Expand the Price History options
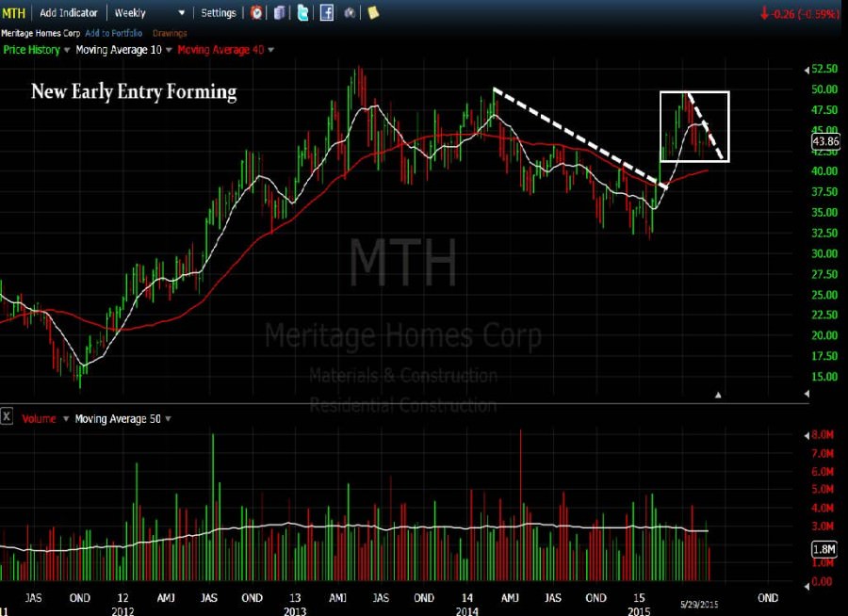This screenshot has height=616, width=848. coord(67,50)
